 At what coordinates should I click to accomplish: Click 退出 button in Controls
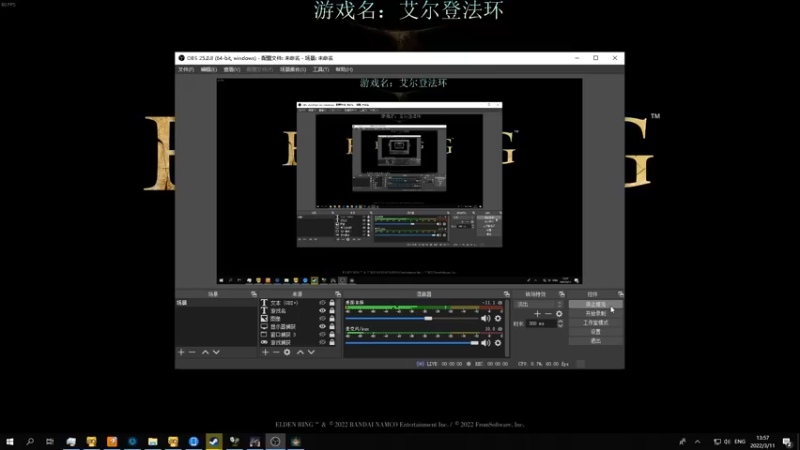(596, 341)
